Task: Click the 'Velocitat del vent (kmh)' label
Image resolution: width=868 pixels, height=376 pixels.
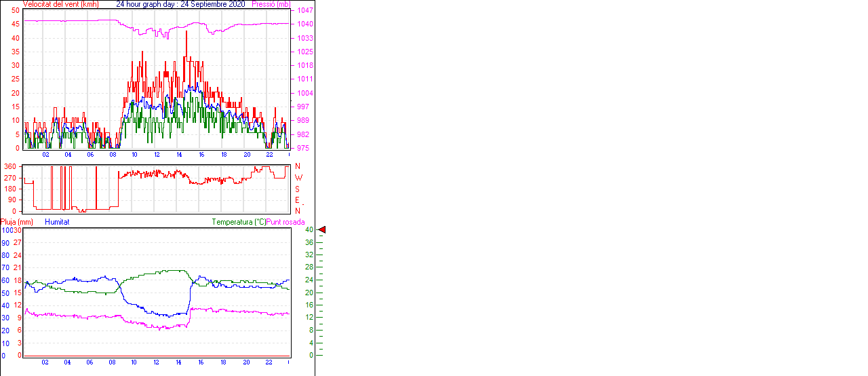Action: coord(60,4)
